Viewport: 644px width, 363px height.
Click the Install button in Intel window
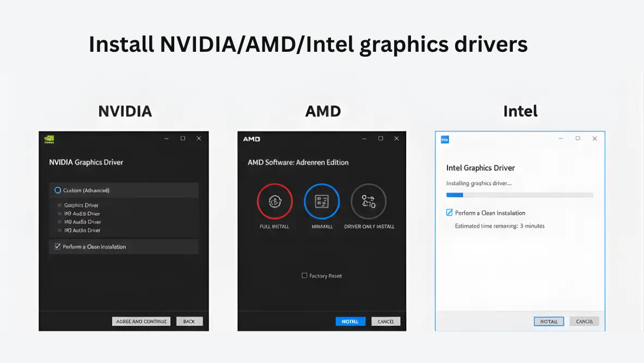[549, 322]
